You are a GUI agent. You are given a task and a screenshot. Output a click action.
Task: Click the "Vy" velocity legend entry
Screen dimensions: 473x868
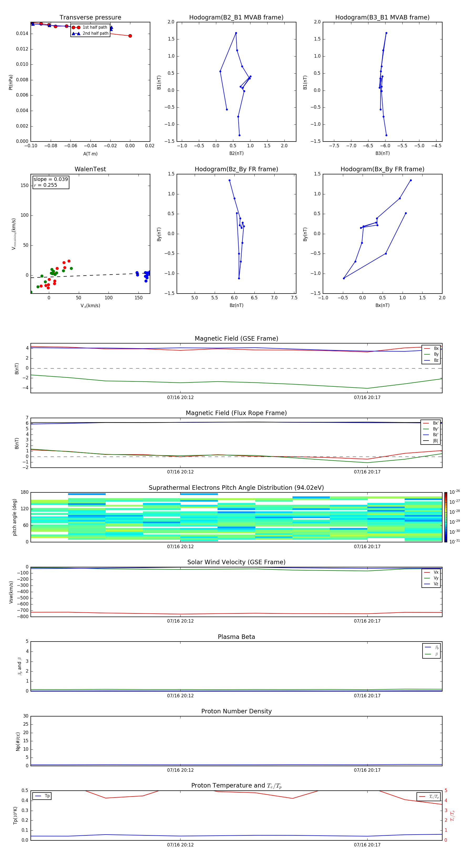tap(431, 578)
